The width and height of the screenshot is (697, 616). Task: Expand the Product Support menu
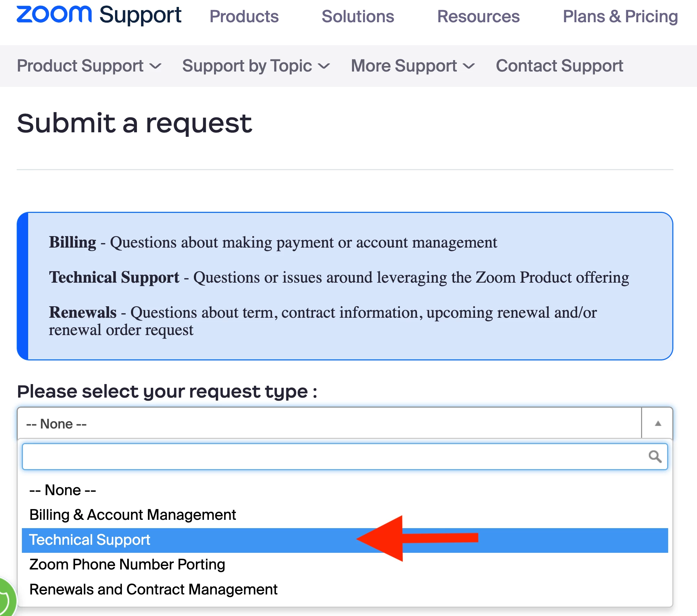(89, 66)
